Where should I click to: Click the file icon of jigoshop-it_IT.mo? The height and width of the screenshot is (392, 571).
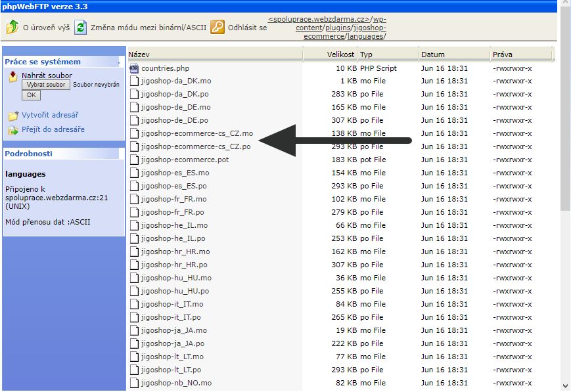135,304
